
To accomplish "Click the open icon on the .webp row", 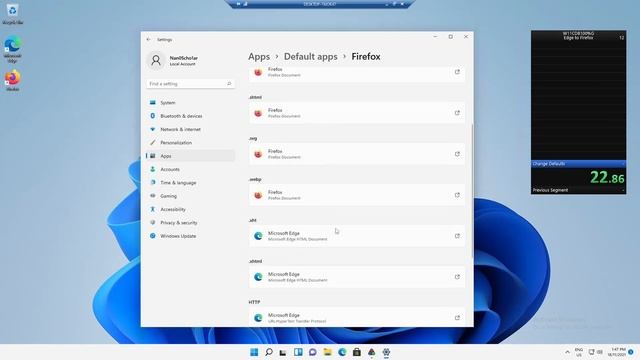I will [x=457, y=195].
